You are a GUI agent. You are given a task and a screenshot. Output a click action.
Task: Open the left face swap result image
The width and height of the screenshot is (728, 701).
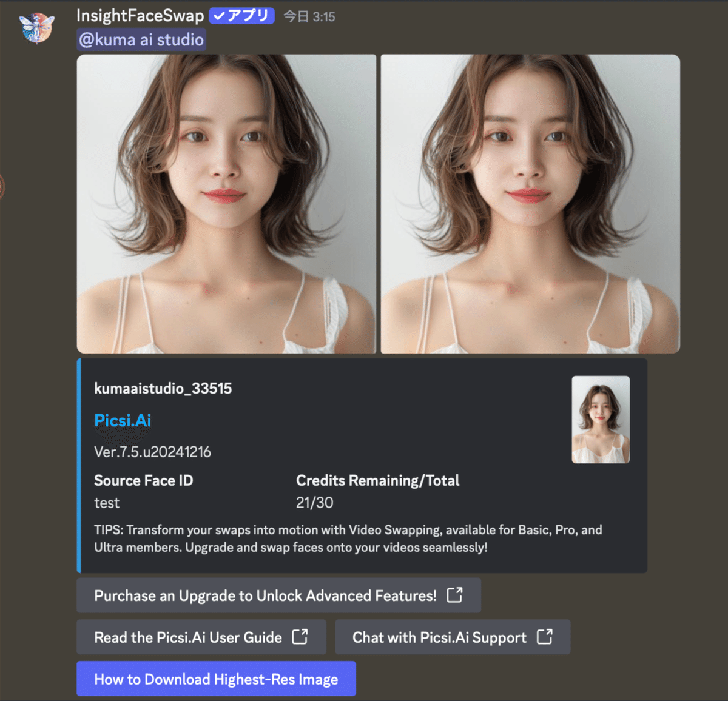tap(226, 203)
